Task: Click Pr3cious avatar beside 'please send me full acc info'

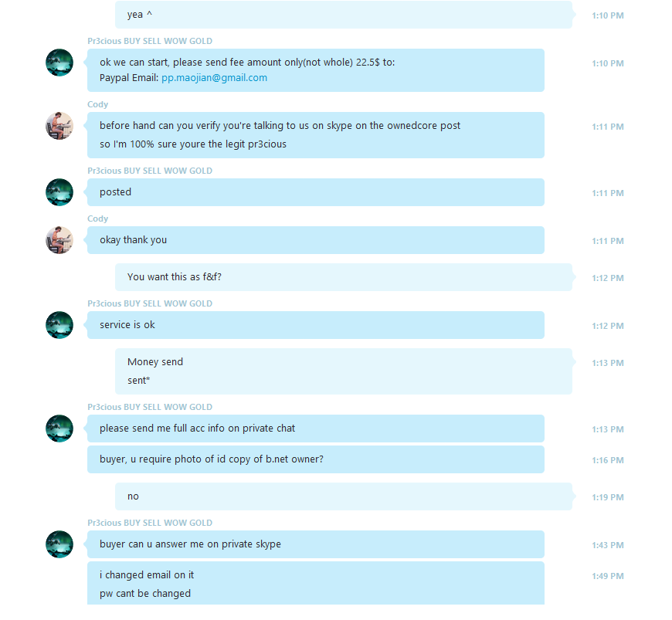Action: 59,429
